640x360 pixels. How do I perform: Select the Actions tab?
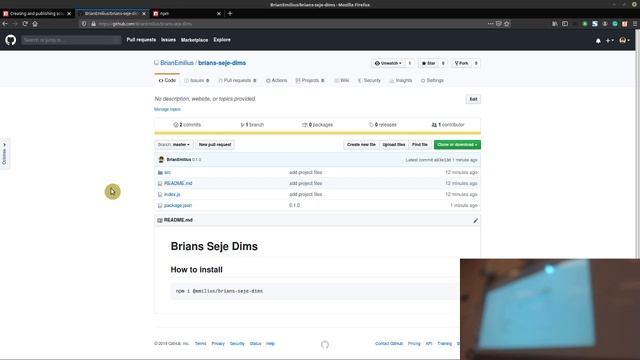[x=276, y=80]
